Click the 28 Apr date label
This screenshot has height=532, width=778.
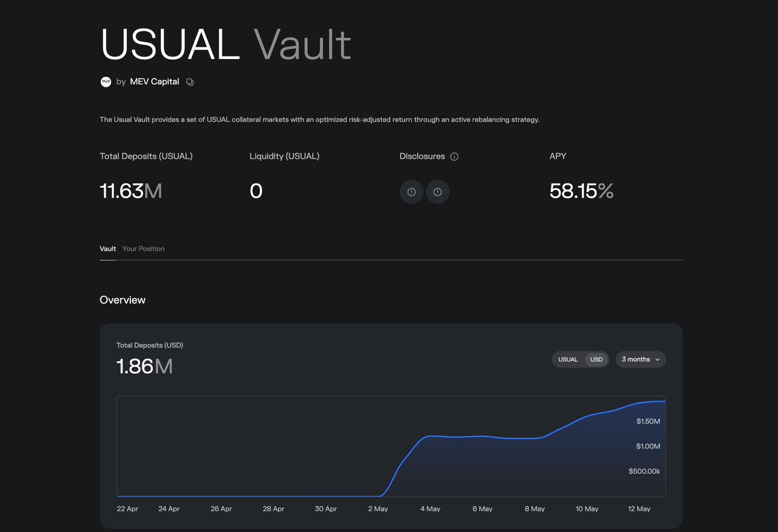(x=274, y=509)
